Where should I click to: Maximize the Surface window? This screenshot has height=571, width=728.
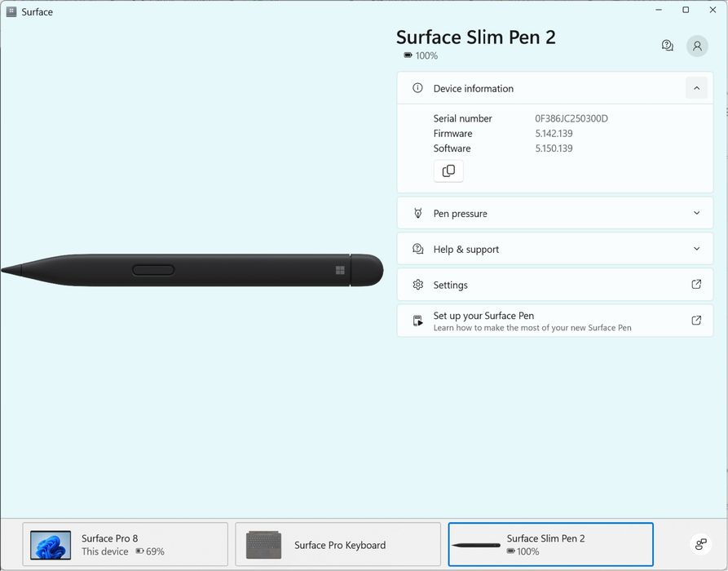[x=686, y=10]
